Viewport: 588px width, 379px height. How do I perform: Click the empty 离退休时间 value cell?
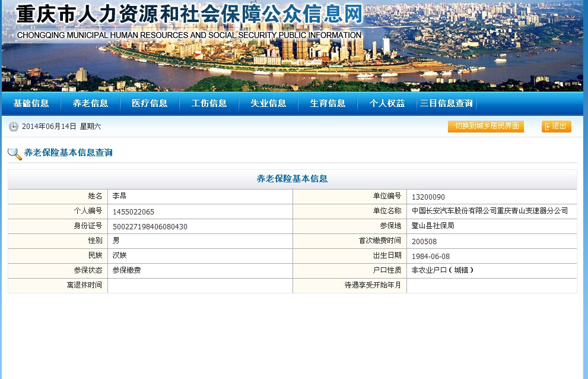click(x=200, y=285)
